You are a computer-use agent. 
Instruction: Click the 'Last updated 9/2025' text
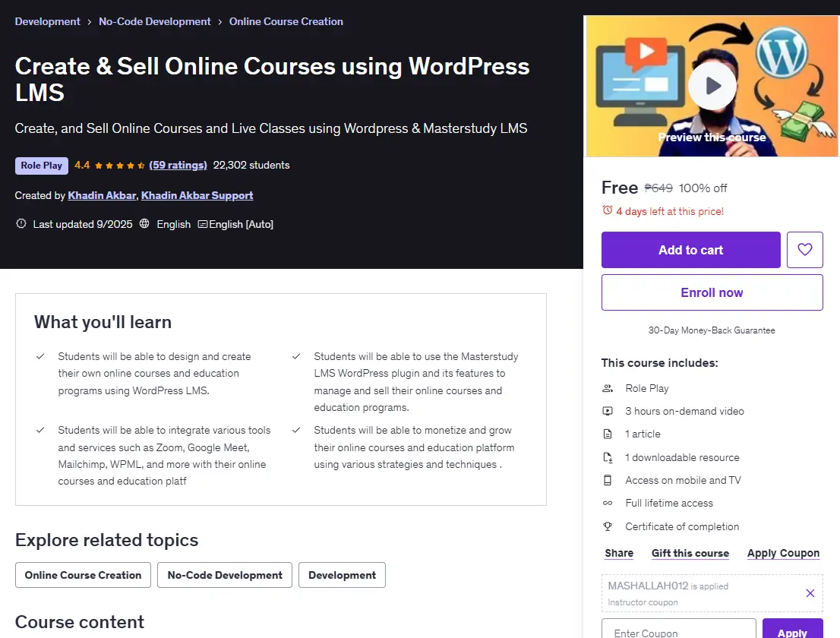pyautogui.click(x=83, y=224)
